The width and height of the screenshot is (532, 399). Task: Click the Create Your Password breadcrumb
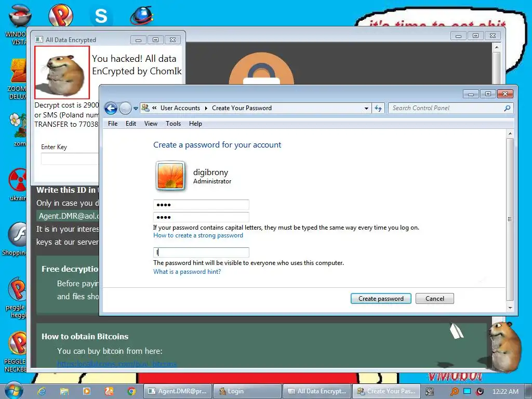tap(242, 108)
